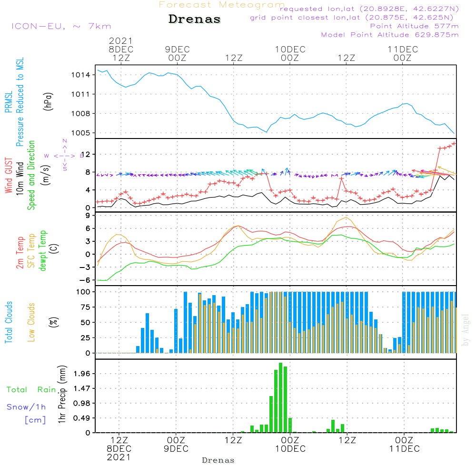Click the 1014 pressure axis tick label
Image resolution: width=476 pixels, height=476 pixels.
[80, 75]
